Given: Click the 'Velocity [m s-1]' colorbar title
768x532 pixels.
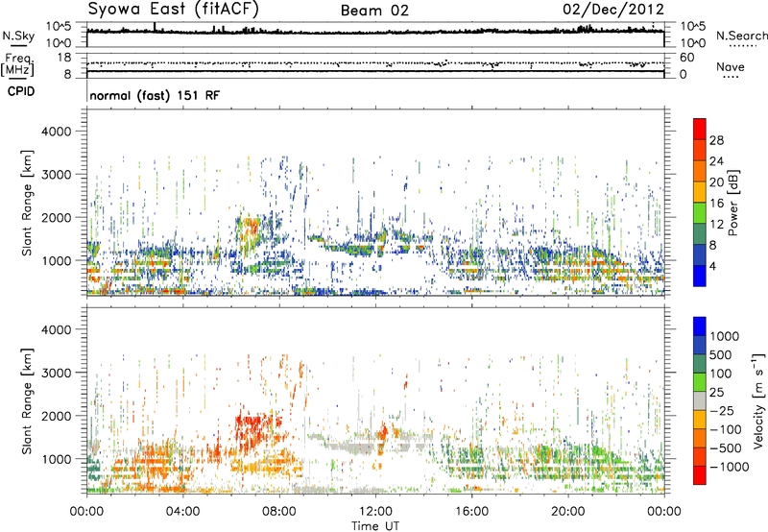Looking at the screenshot, I should point(758,400).
